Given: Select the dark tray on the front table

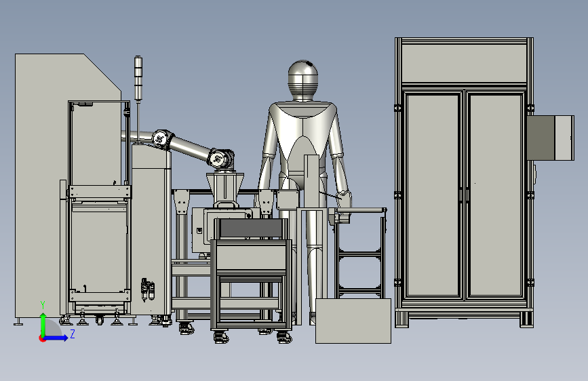Looking at the screenshot, I should point(251,228).
